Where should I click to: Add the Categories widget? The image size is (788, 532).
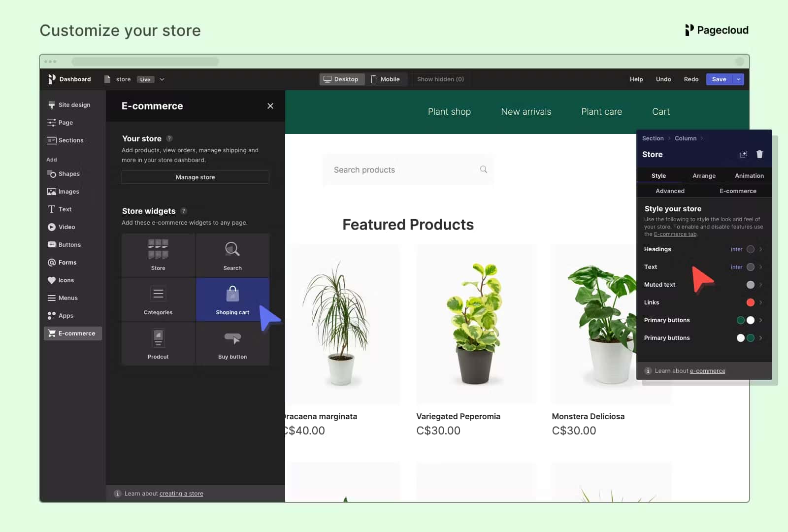click(158, 299)
